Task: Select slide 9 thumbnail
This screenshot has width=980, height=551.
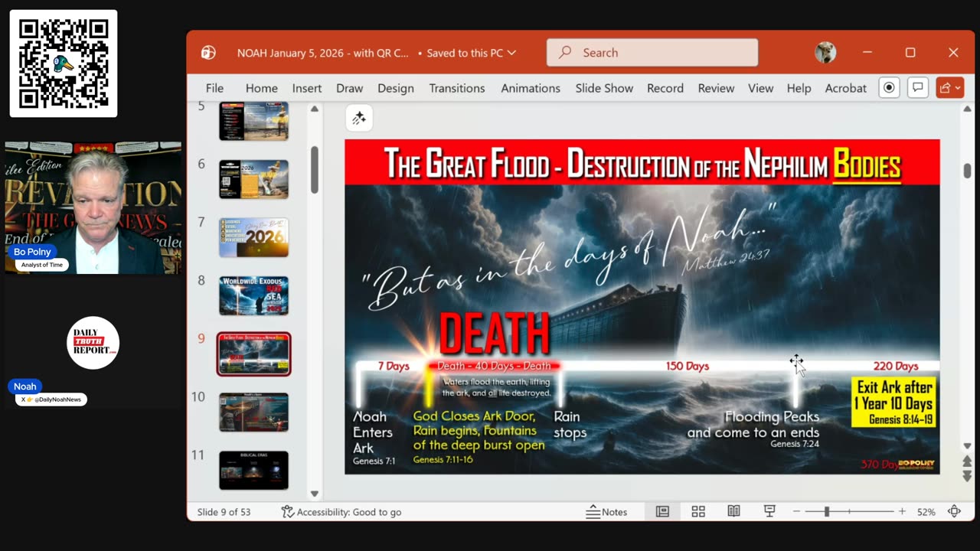Action: pyautogui.click(x=253, y=354)
